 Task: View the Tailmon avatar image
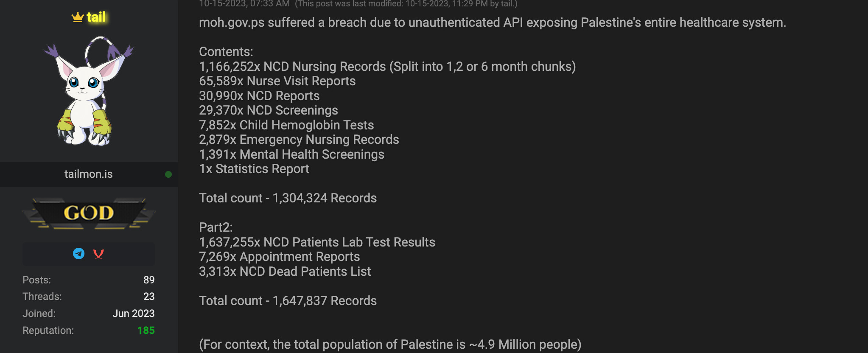point(89,91)
